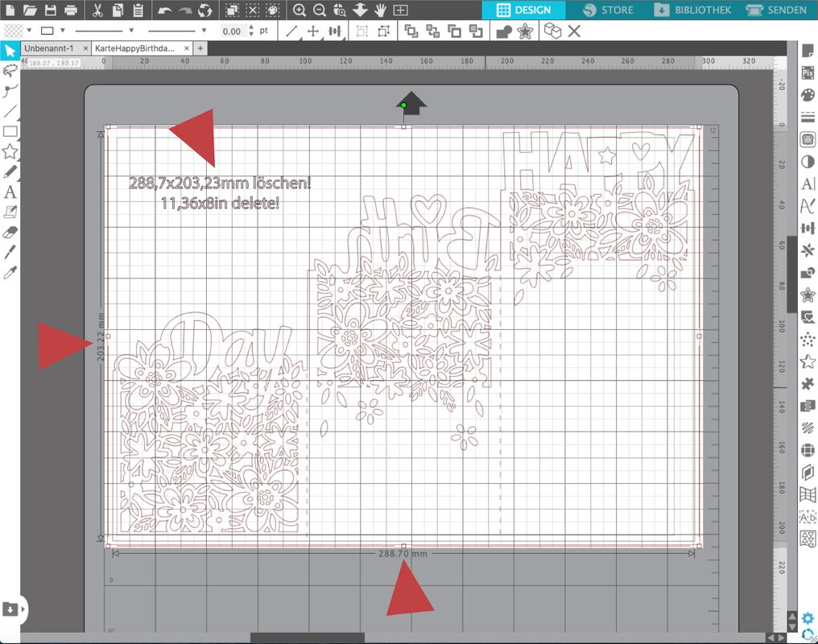Go to the SENDEN panel
The height and width of the screenshot is (644, 818).
pyautogui.click(x=777, y=10)
